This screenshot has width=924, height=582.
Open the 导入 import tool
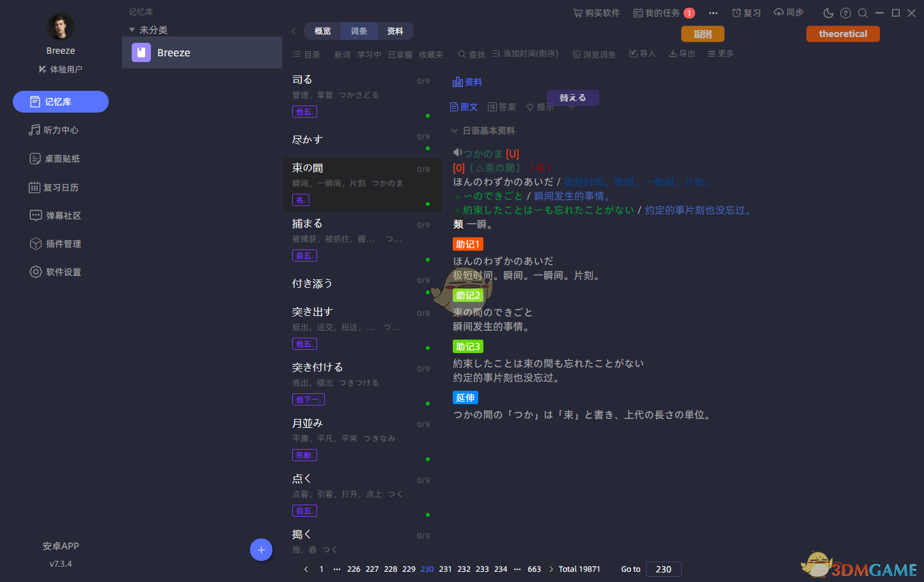(642, 54)
